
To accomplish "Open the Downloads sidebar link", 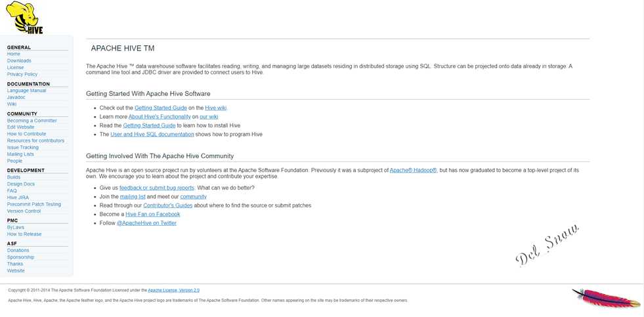I will 19,61.
